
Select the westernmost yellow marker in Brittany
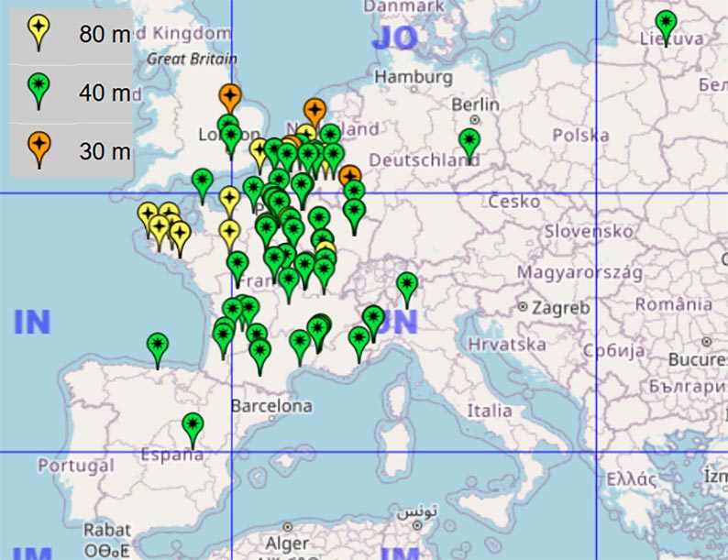tap(148, 215)
